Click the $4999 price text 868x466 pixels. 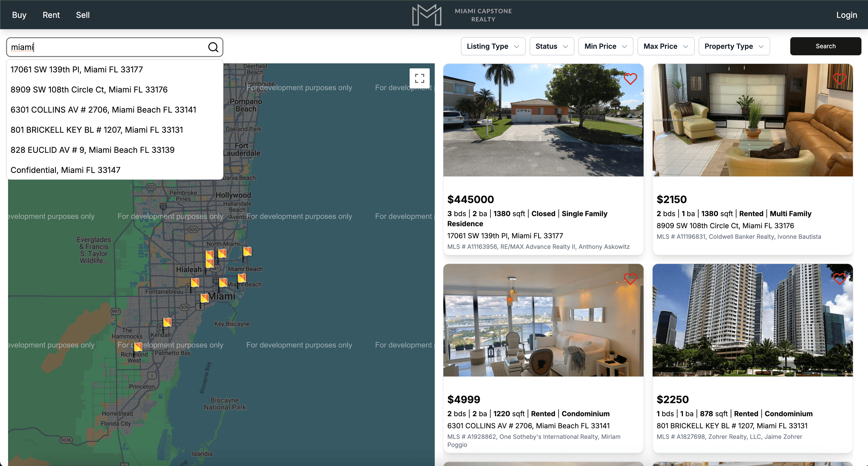coord(464,400)
